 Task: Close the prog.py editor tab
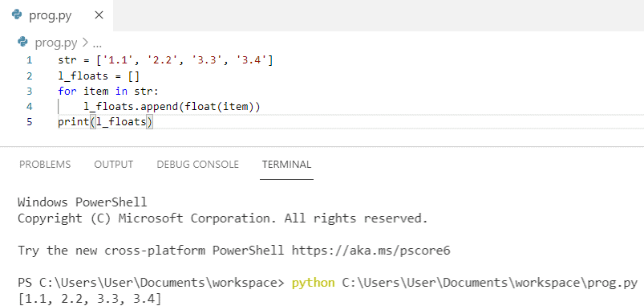click(x=99, y=15)
